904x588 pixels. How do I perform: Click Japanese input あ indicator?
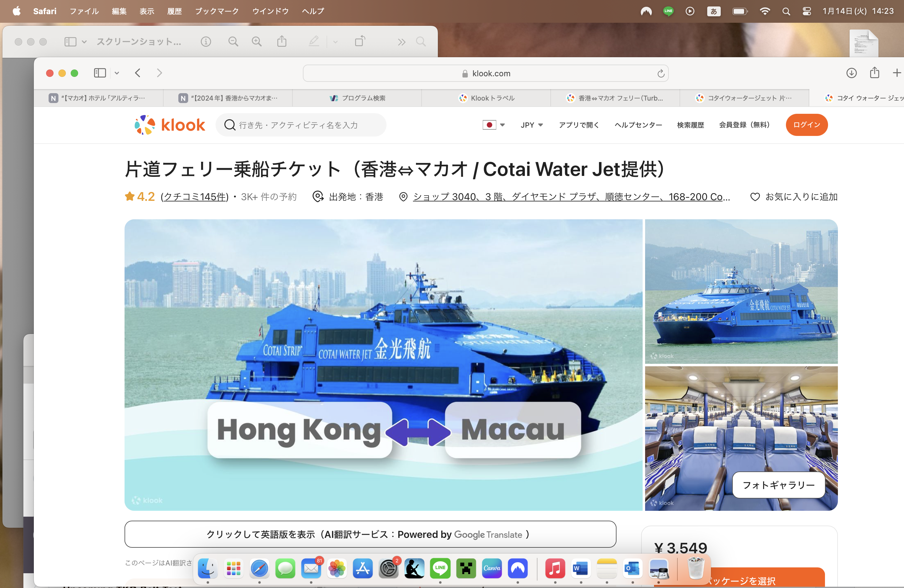point(714,11)
